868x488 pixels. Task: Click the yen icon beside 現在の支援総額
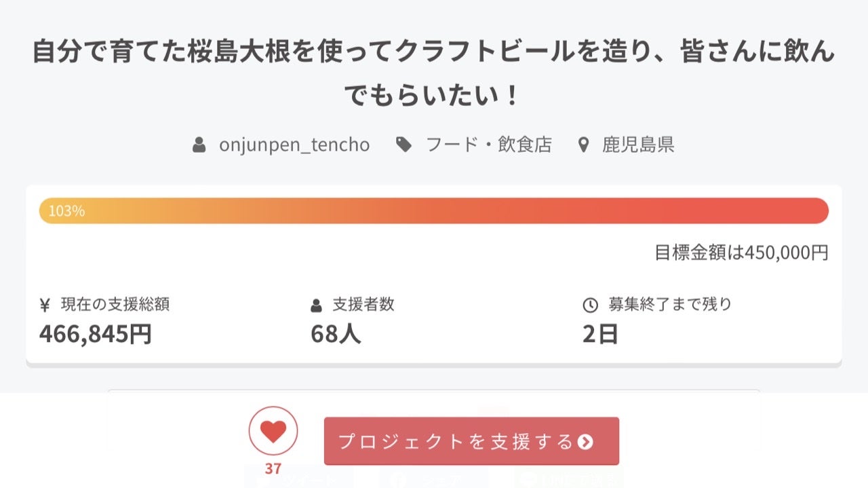[45, 305]
